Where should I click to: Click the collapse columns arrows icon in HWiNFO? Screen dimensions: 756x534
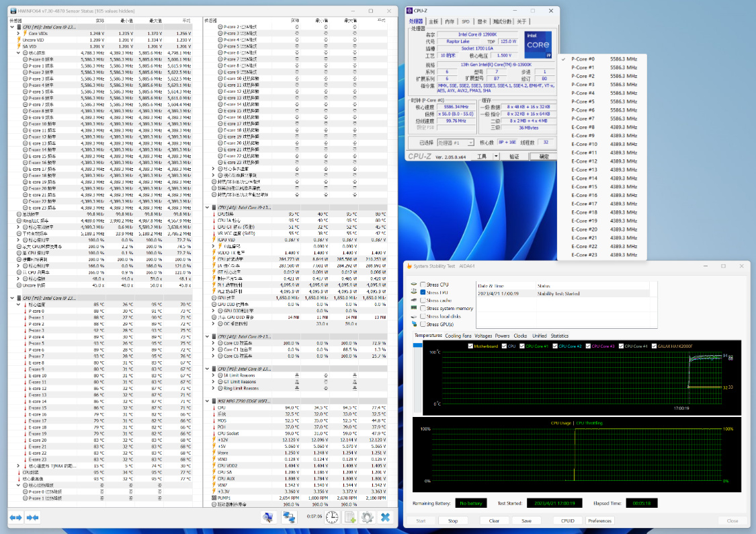click(32, 517)
